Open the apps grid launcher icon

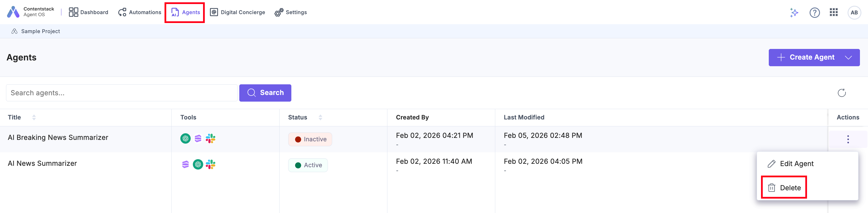point(833,12)
